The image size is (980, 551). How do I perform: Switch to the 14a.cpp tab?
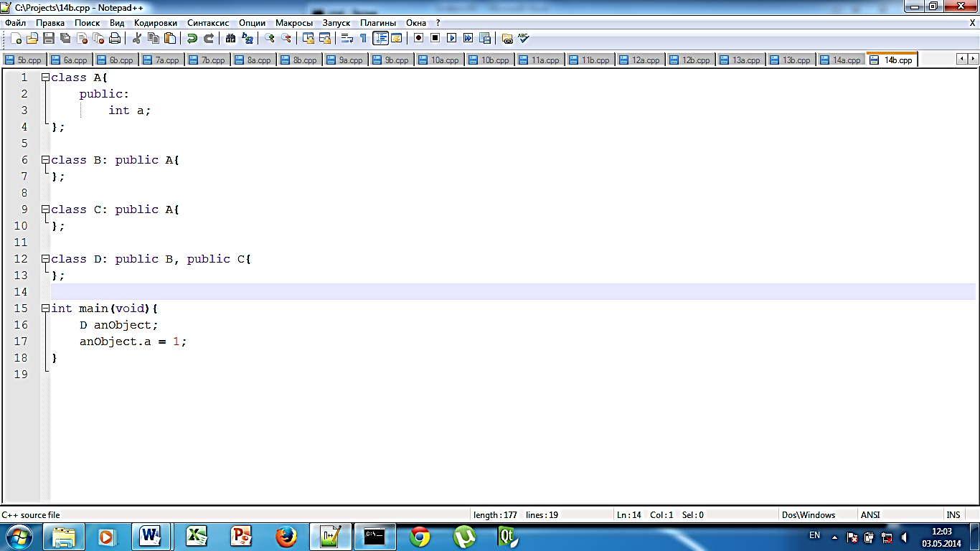[x=841, y=60]
